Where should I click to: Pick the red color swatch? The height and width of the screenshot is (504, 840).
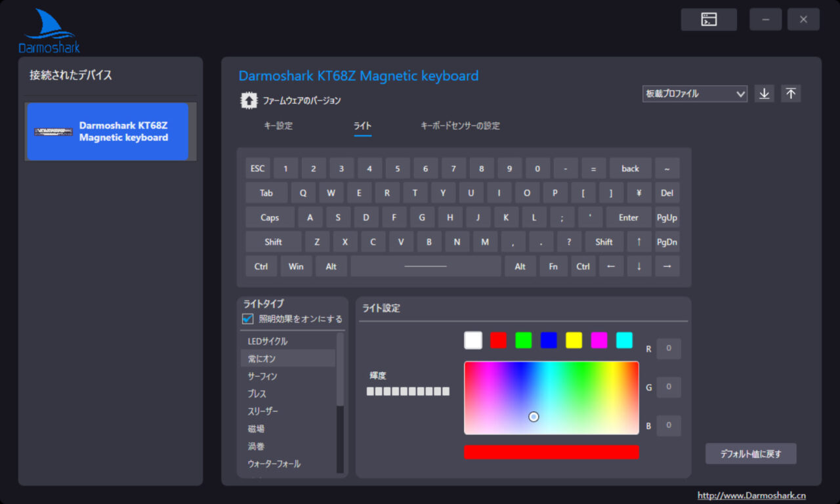pyautogui.click(x=499, y=340)
